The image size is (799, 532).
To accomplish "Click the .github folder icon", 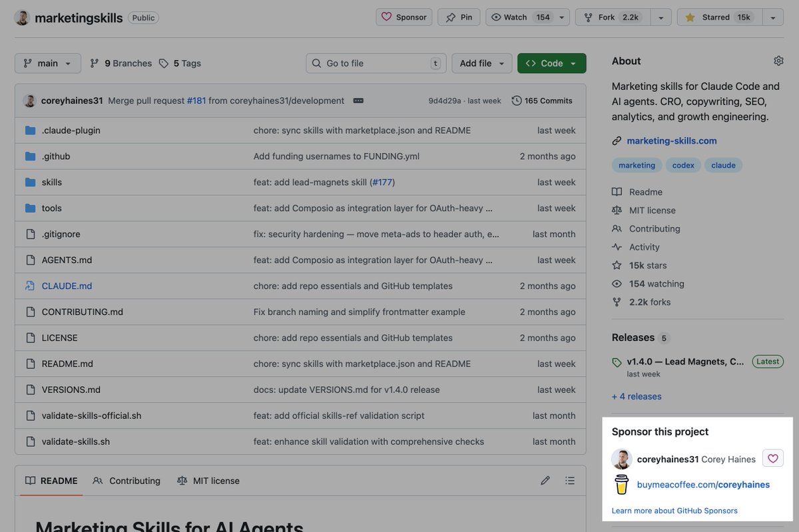I will click(x=30, y=156).
